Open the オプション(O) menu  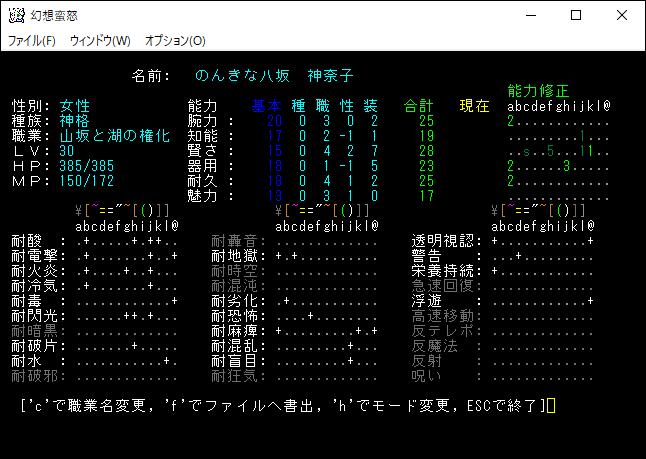[175, 41]
